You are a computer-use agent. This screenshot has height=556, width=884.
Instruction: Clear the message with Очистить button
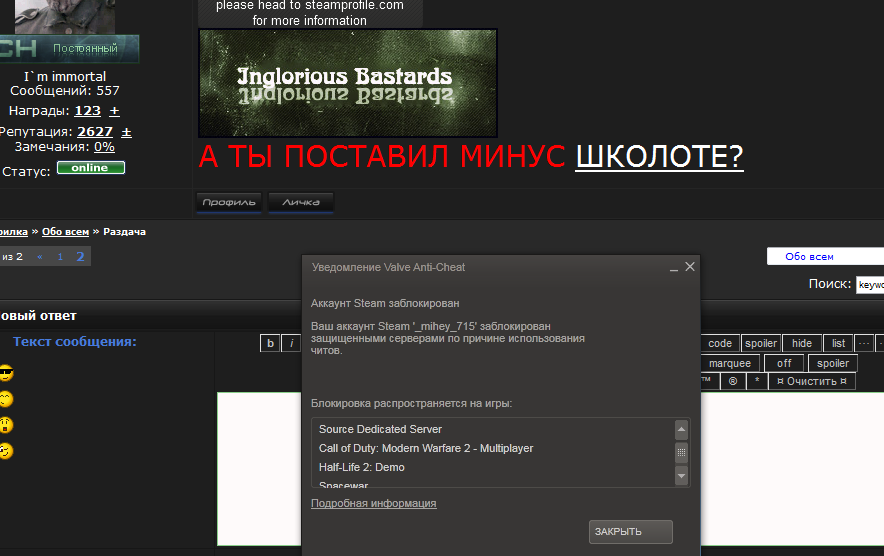812,381
